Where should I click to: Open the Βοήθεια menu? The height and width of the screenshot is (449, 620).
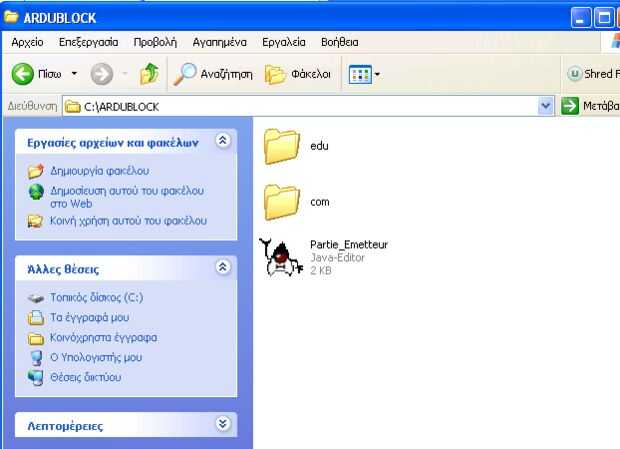pyautogui.click(x=340, y=42)
